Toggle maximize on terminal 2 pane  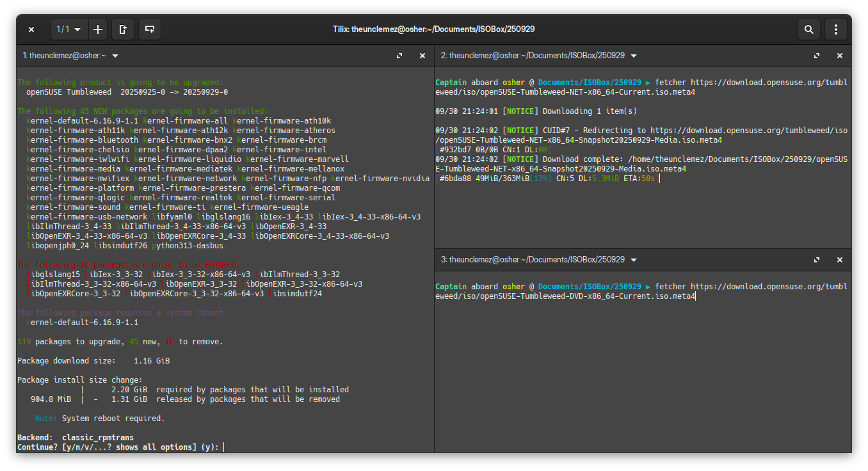click(x=817, y=56)
